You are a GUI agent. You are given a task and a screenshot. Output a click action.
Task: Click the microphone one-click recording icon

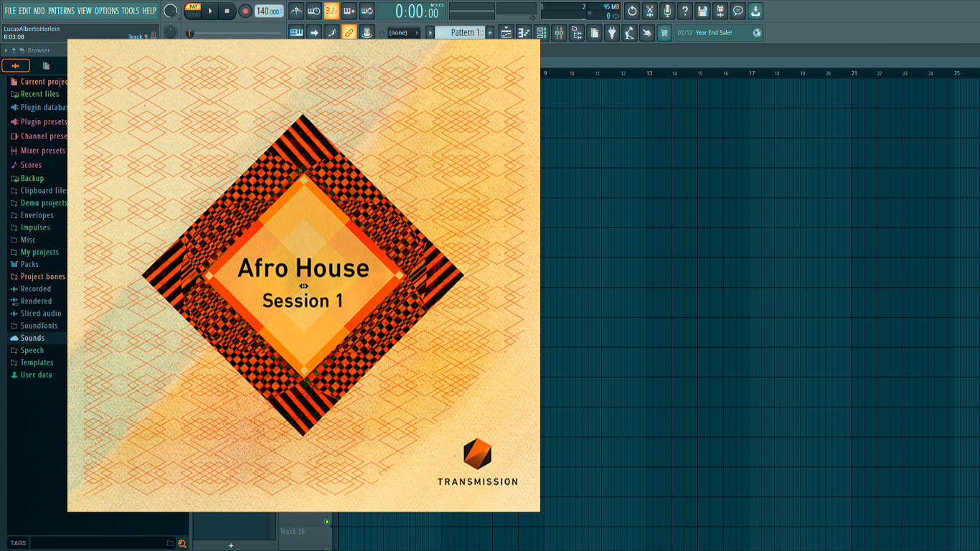tap(667, 11)
